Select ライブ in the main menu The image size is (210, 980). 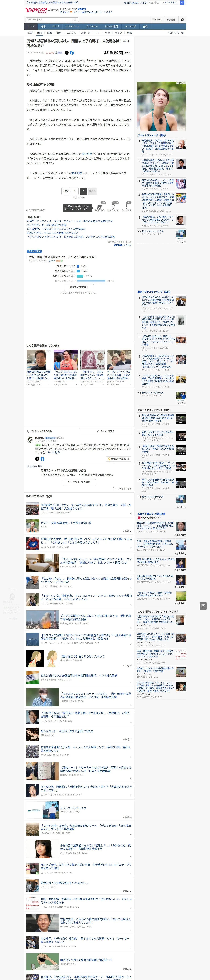tap(56, 27)
